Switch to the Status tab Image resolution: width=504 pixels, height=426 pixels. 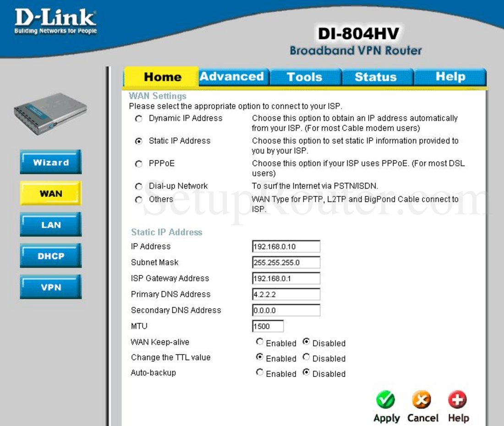[378, 77]
